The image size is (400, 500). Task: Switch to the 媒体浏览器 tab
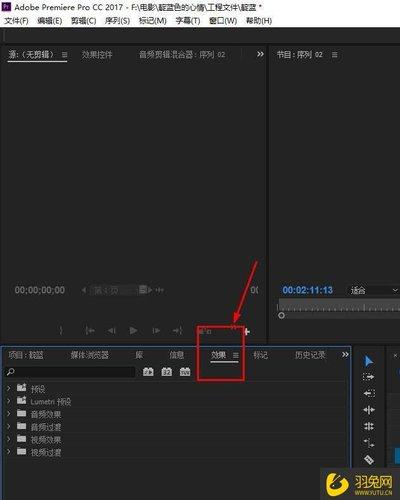tap(89, 355)
